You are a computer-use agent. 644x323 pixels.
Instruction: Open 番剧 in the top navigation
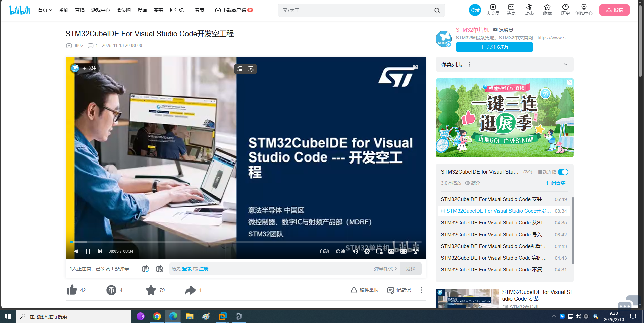click(x=64, y=10)
